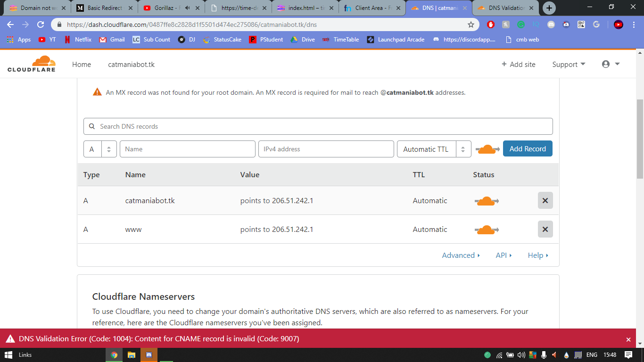
Task: Open the record type A dropdown
Action: pyautogui.click(x=100, y=149)
